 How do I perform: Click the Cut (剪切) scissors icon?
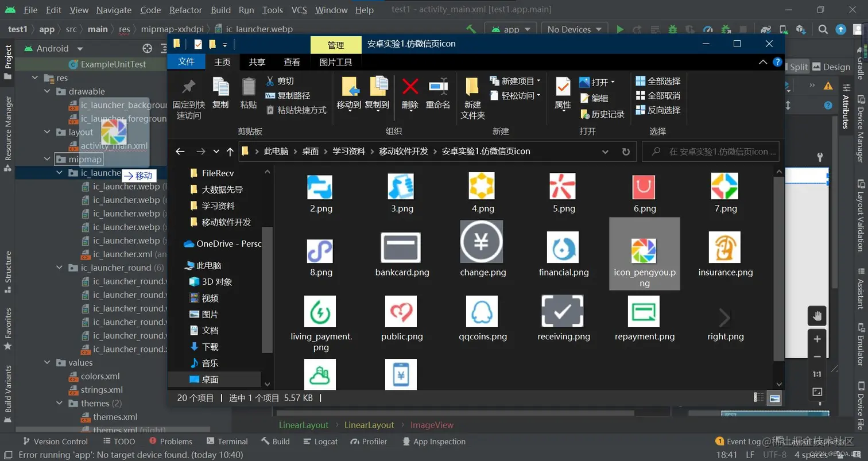[270, 81]
